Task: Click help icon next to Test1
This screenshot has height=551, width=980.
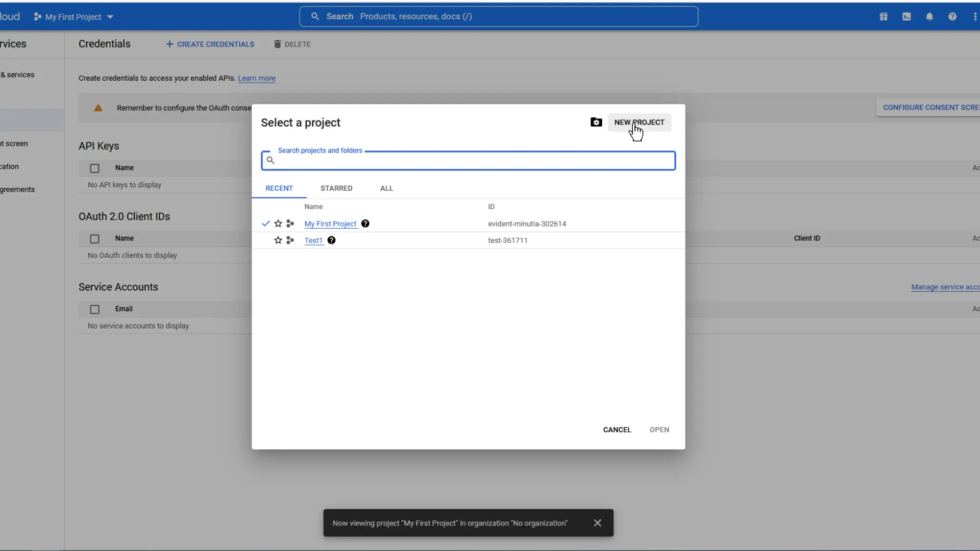Action: pyautogui.click(x=332, y=240)
